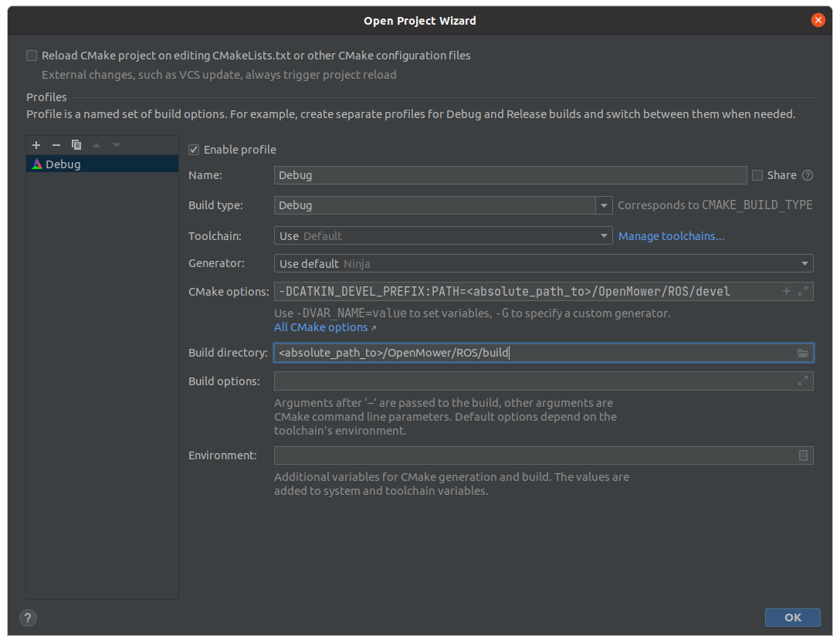The image size is (840, 643).
Task: Click the 'Corresponds to CMAKE_BUILD_TYPE' hint text
Action: pyautogui.click(x=715, y=205)
